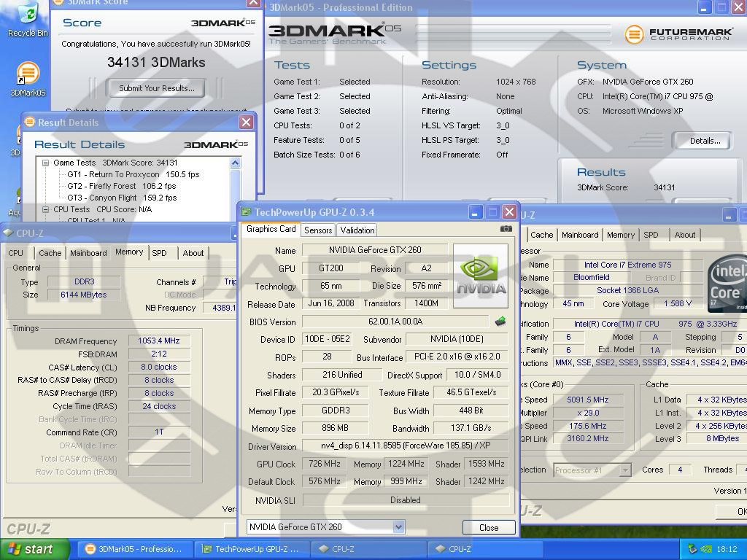
Task: Click CAS# Latency value field
Action: 159,367
